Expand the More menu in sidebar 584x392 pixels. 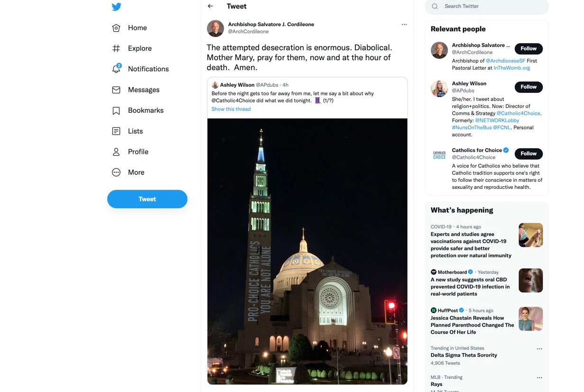[116, 172]
